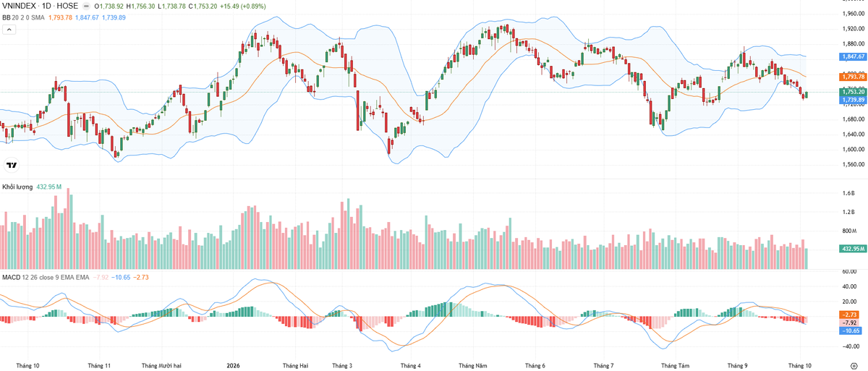Click the Tháng Tám time axis label
The height and width of the screenshot is (371, 868).
click(x=676, y=366)
